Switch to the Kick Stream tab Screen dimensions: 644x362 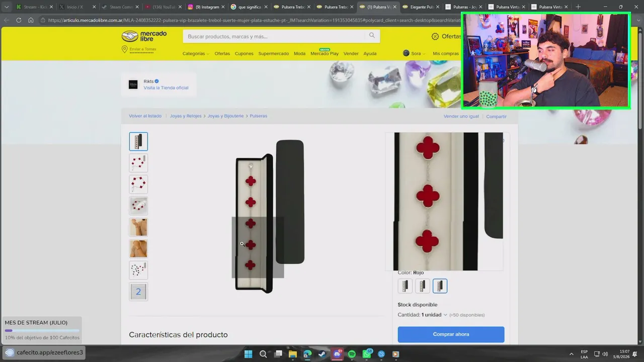click(x=34, y=7)
